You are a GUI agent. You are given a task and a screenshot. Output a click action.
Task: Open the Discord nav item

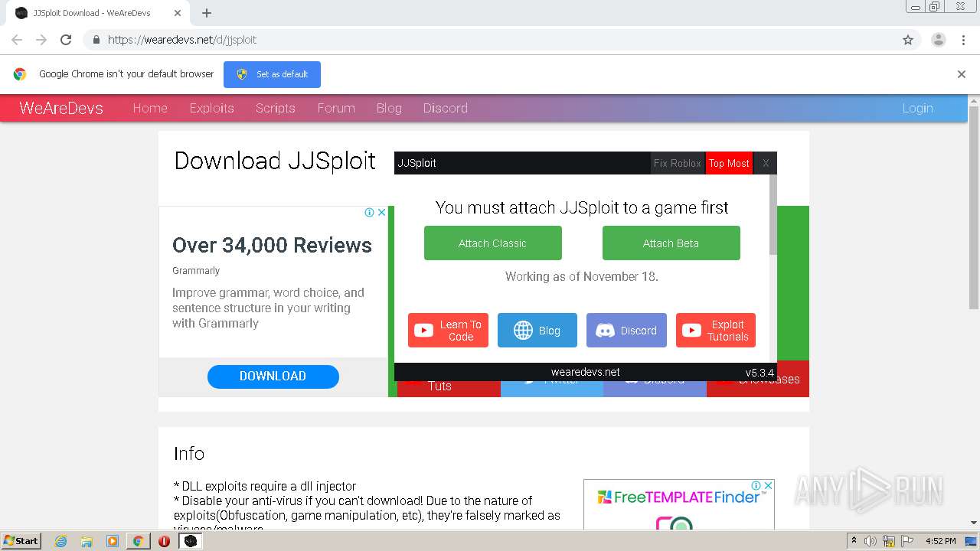coord(446,108)
